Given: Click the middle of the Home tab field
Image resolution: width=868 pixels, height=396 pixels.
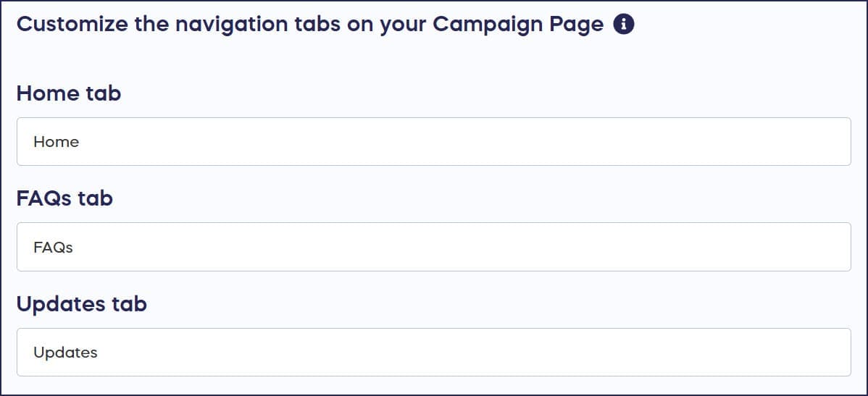Looking at the screenshot, I should (433, 142).
